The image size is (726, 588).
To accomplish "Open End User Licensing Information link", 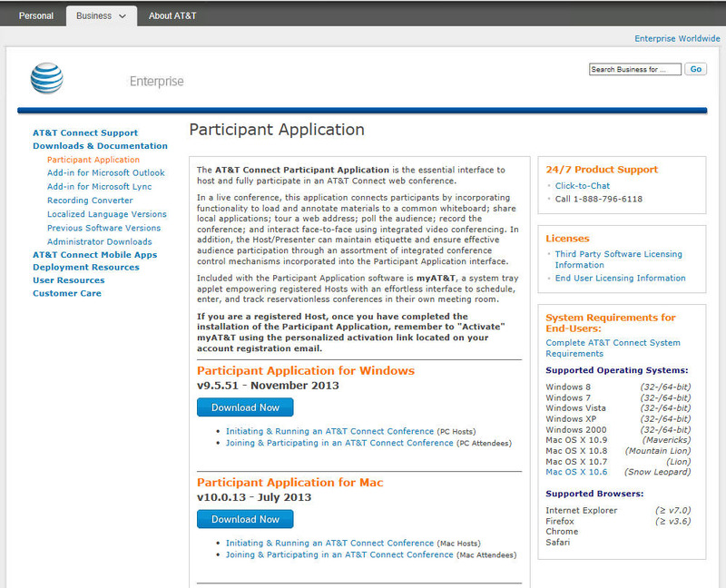I will [x=620, y=279].
